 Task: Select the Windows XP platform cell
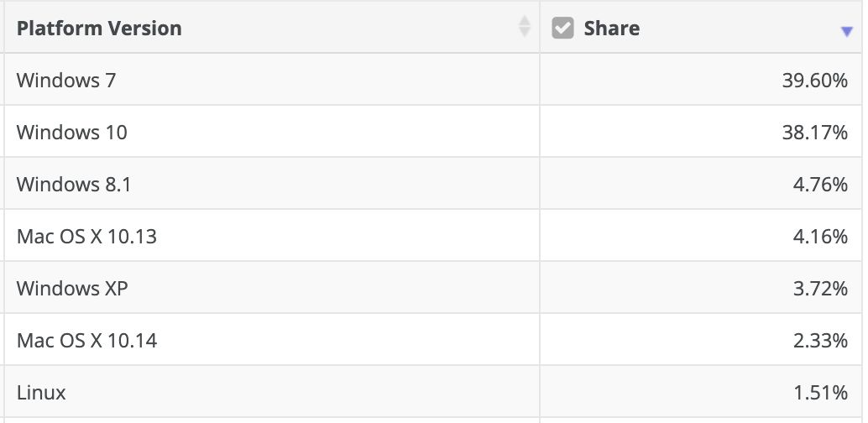tap(72, 289)
